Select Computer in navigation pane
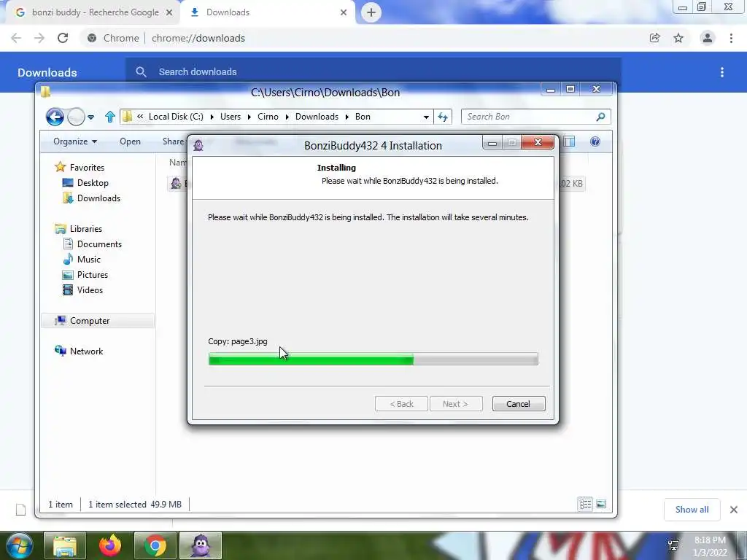Image resolution: width=747 pixels, height=560 pixels. pyautogui.click(x=98, y=321)
